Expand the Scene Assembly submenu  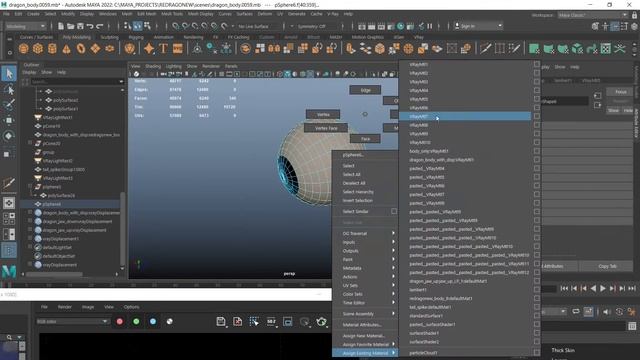coord(365,313)
